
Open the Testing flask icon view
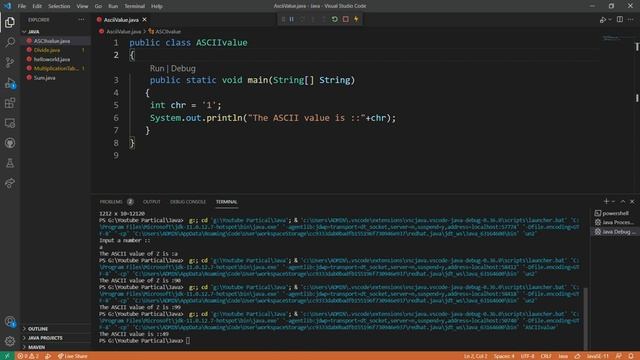pyautogui.click(x=10, y=163)
